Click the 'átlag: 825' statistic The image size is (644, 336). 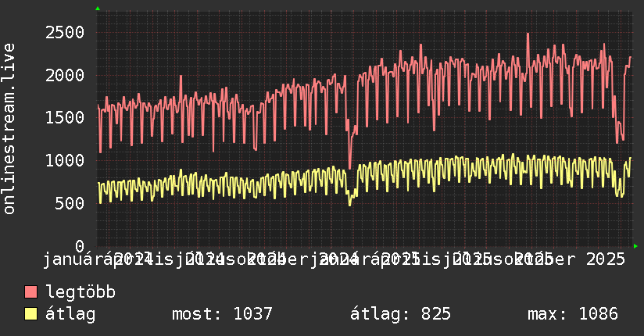400,314
